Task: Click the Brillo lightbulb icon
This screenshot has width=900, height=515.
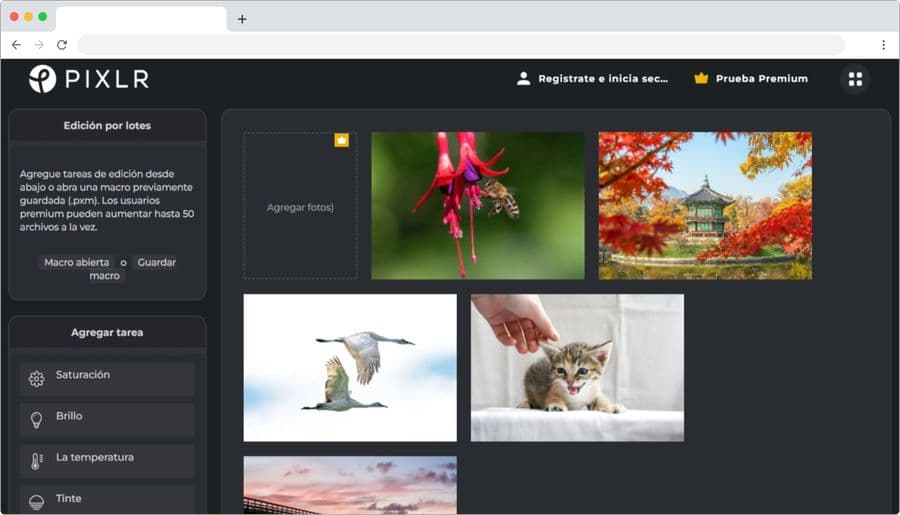Action: [36, 420]
